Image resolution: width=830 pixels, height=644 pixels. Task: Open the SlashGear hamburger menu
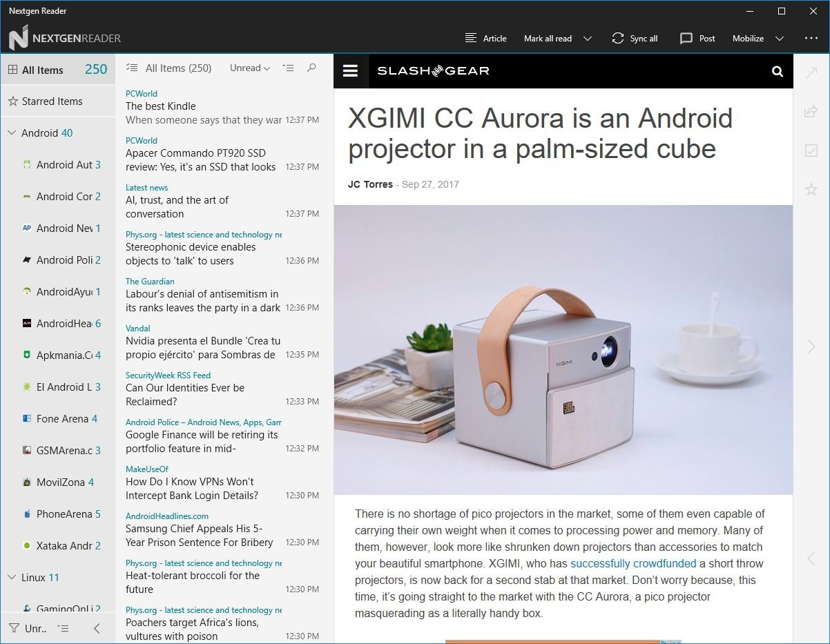pos(351,71)
